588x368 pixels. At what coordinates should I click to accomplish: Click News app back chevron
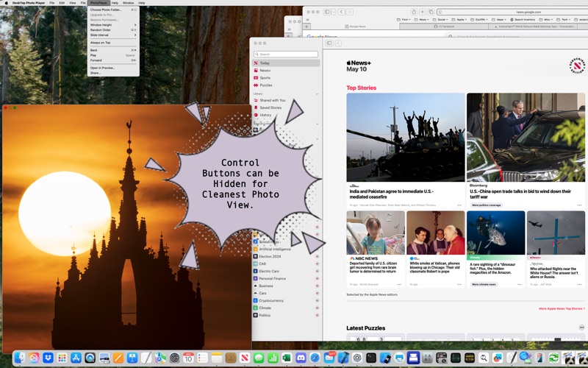pos(338,43)
